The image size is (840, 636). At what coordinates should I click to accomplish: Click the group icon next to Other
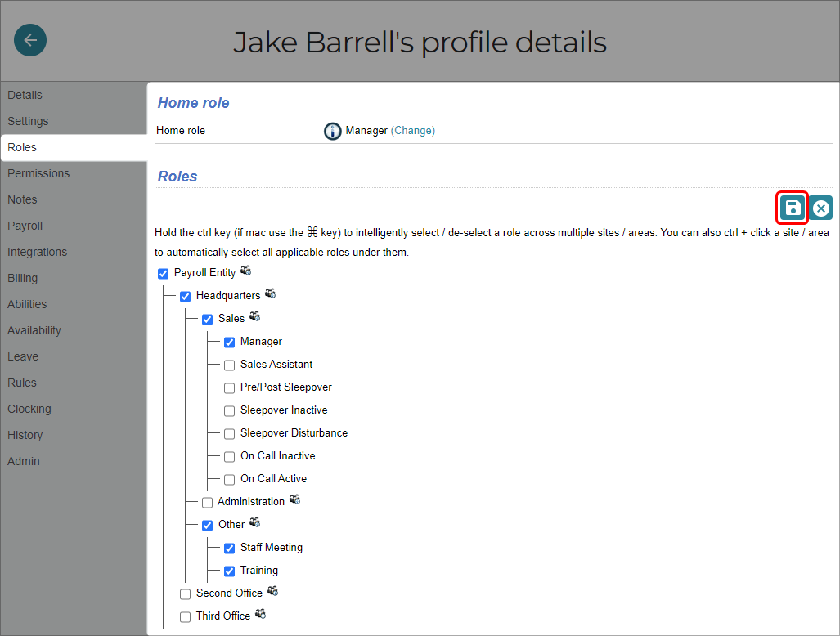[x=255, y=522]
